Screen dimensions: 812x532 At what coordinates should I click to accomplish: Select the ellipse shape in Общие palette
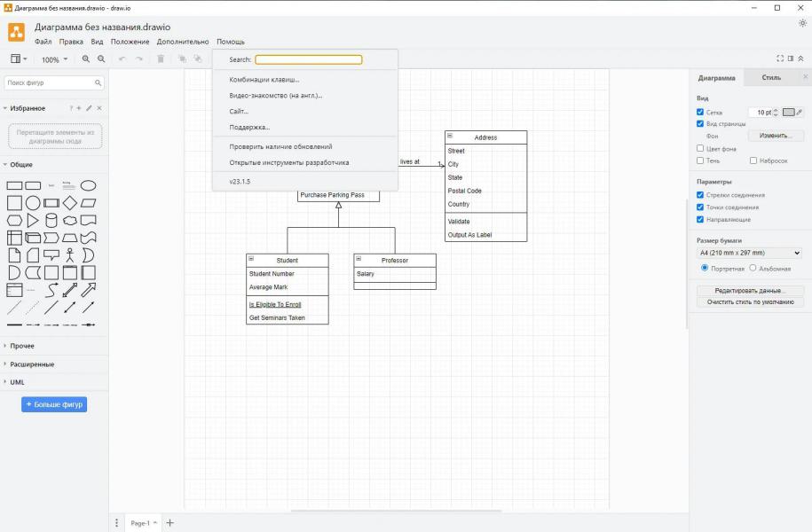click(x=88, y=185)
